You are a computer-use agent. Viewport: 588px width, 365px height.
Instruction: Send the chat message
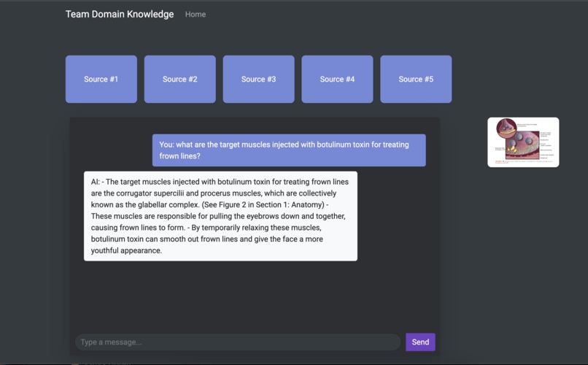(x=420, y=342)
